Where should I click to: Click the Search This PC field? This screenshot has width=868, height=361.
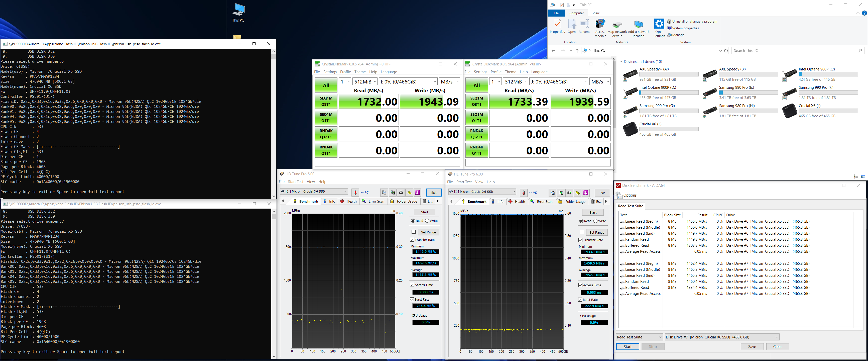[795, 51]
